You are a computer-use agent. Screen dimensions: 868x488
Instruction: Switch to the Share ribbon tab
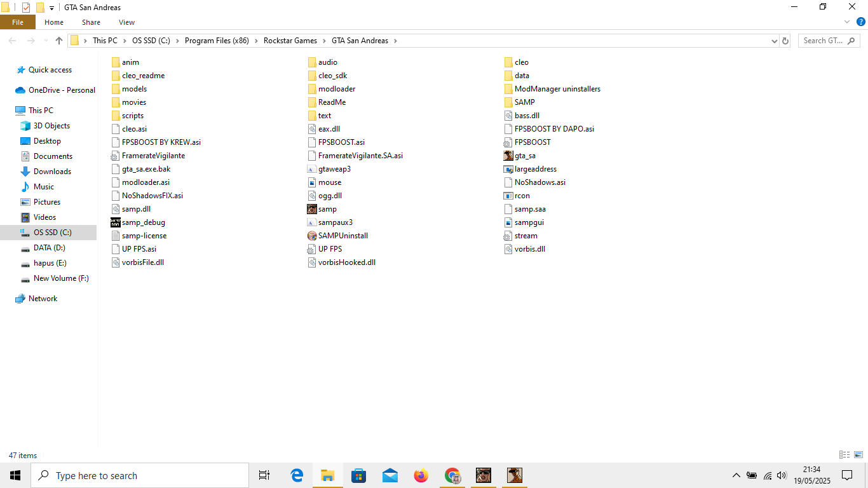click(91, 22)
